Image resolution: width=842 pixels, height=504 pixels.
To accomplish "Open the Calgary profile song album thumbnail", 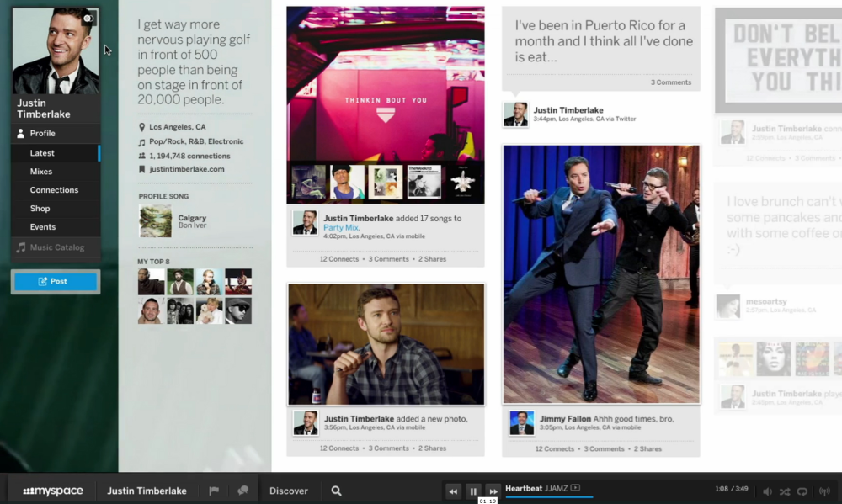I will coord(155,221).
